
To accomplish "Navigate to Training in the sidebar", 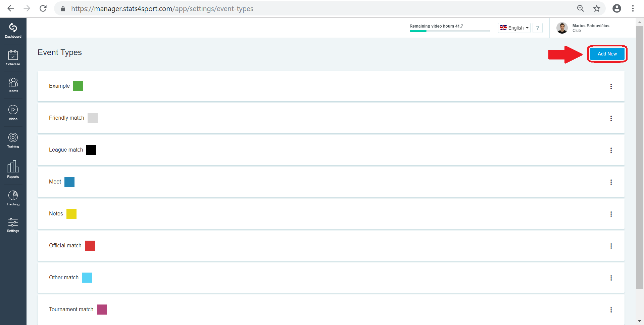I will [13, 140].
